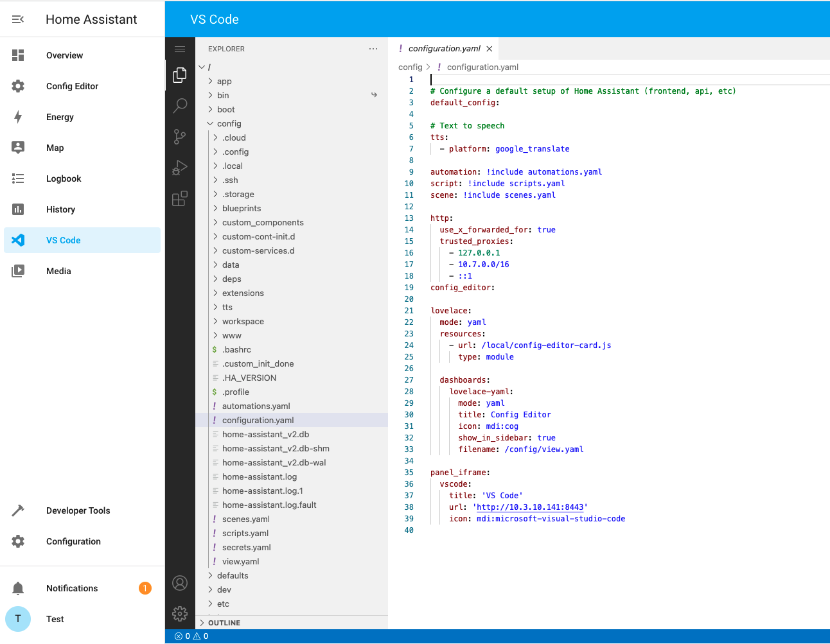Open Developer Tools hammer icon

click(18, 510)
